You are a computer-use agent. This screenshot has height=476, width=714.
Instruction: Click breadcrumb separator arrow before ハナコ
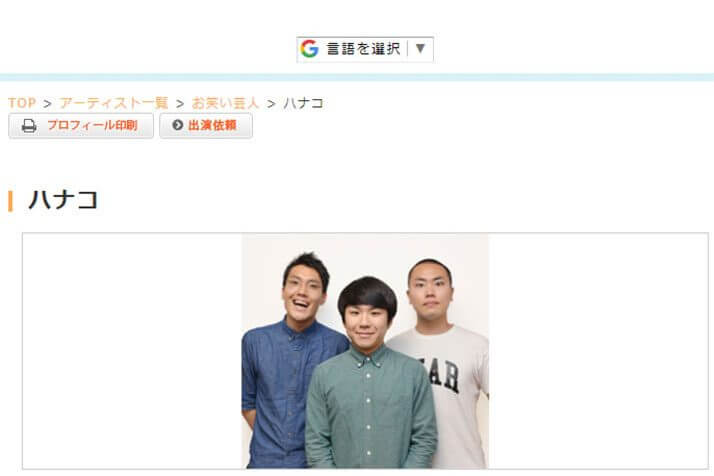[x=271, y=104]
